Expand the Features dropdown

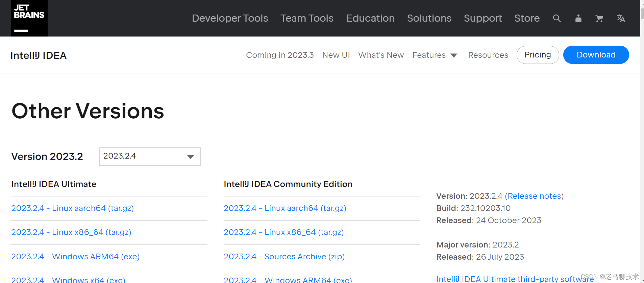(x=435, y=55)
